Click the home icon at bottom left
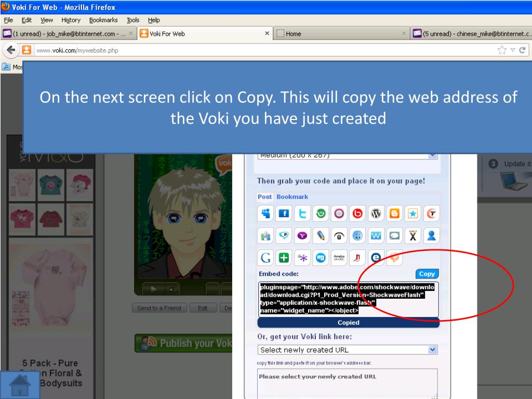The height and width of the screenshot is (399, 532). [20, 385]
